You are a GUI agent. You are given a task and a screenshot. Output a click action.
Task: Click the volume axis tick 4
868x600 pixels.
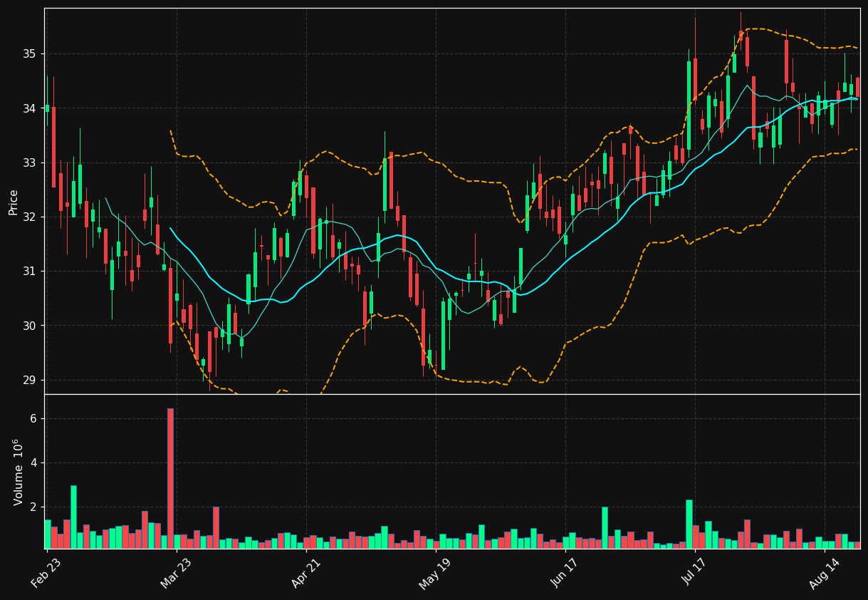33,463
